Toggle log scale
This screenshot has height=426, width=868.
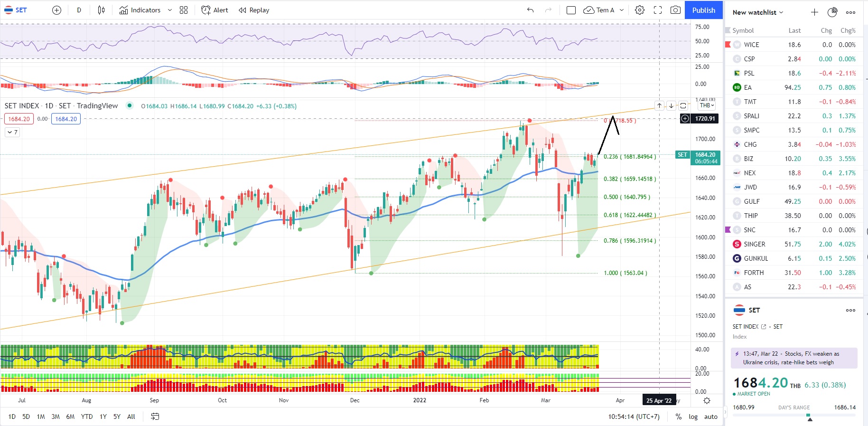(x=693, y=417)
